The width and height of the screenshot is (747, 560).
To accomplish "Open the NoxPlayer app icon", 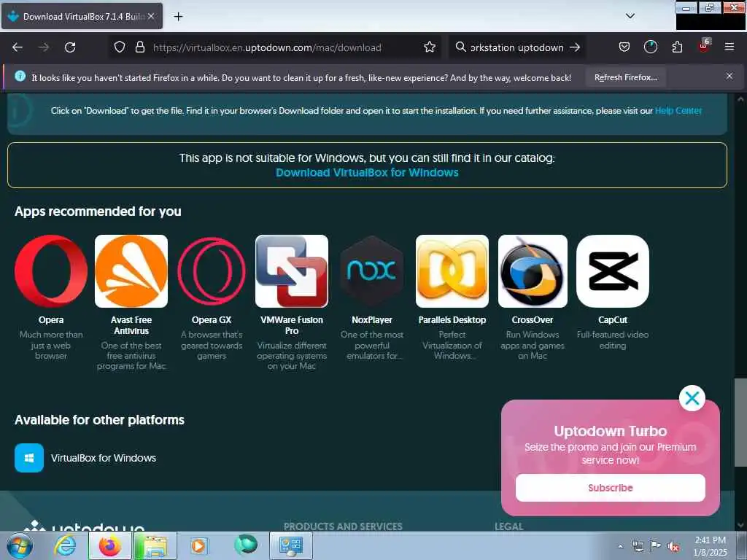I will pyautogui.click(x=372, y=271).
